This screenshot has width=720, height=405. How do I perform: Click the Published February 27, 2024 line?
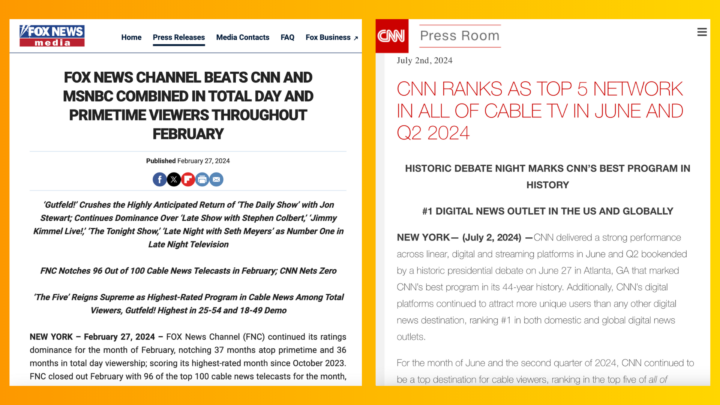[188, 161]
